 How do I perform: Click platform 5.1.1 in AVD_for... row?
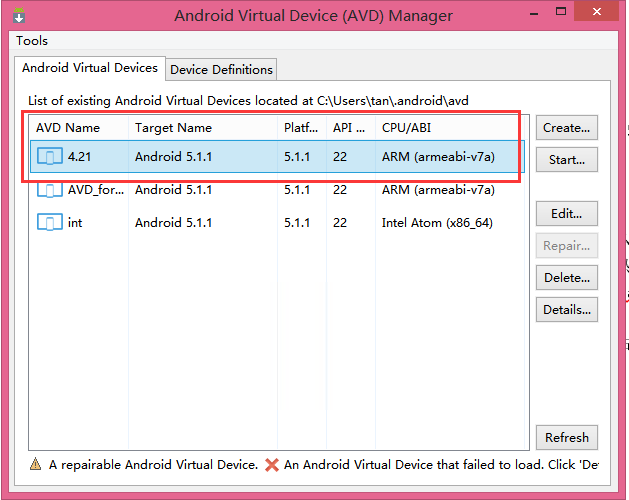click(297, 190)
